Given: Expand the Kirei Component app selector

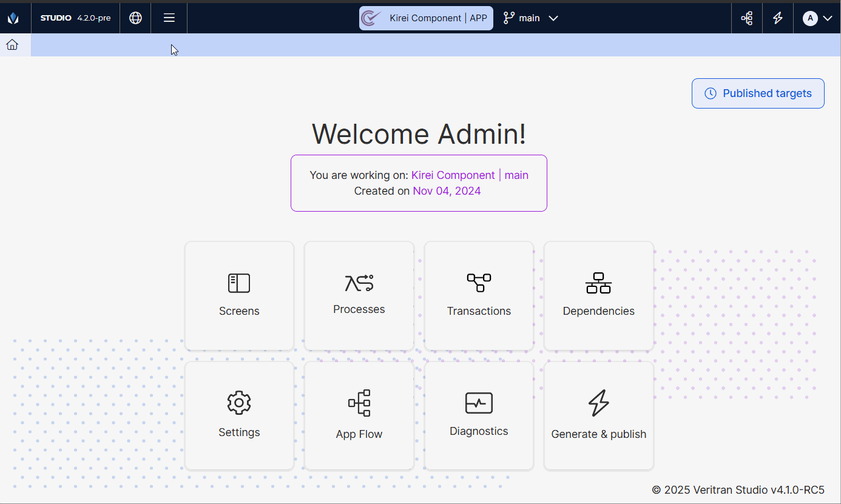Looking at the screenshot, I should click(x=426, y=18).
